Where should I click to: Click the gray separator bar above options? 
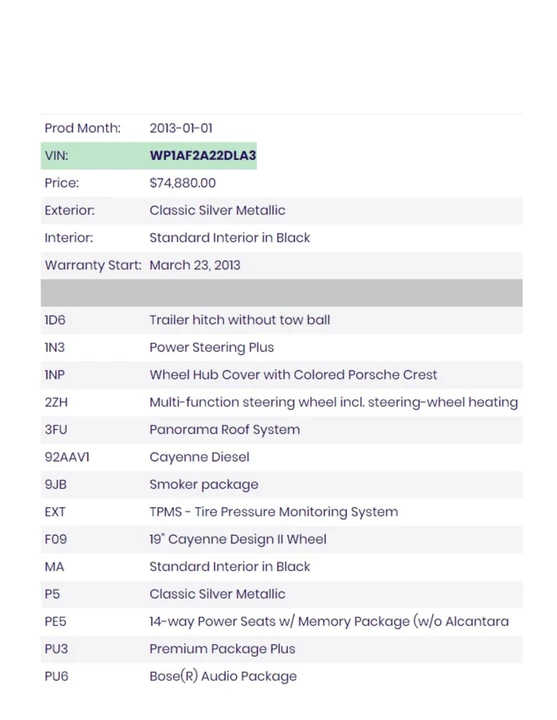coord(281,292)
